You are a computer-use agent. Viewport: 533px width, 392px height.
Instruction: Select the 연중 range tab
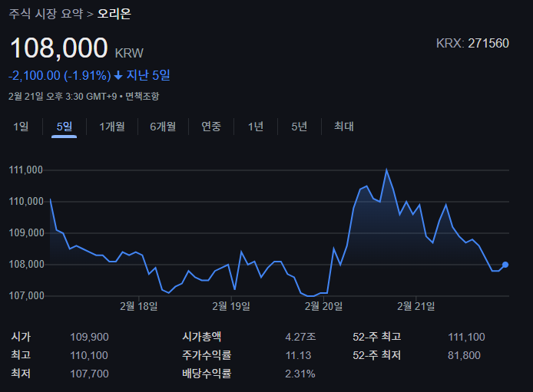(x=211, y=127)
